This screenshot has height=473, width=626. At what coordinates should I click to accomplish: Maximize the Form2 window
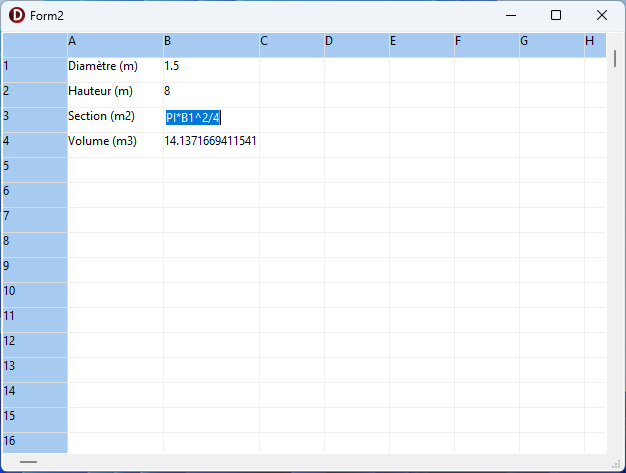point(556,15)
